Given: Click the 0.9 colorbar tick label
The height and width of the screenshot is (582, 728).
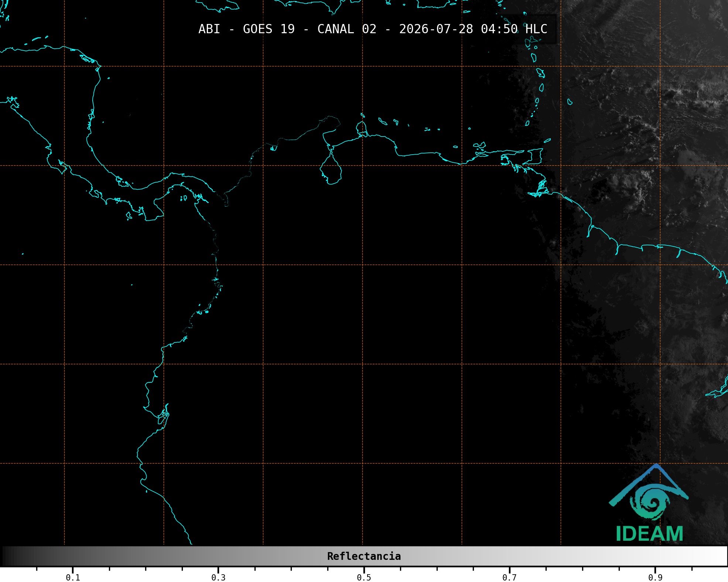Looking at the screenshot, I should (655, 578).
